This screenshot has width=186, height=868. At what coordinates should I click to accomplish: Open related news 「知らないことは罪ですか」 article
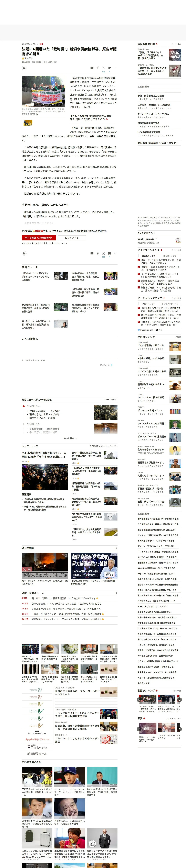[36, 276]
